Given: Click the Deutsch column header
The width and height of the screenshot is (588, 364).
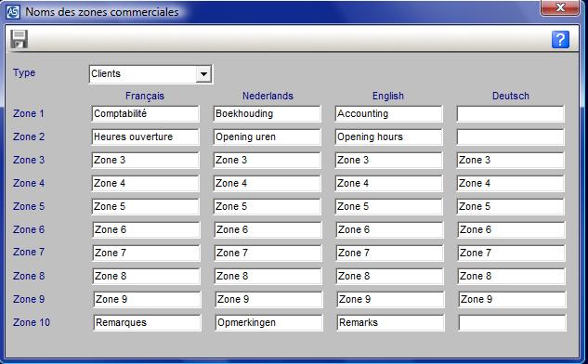Looking at the screenshot, I should click(x=510, y=96).
